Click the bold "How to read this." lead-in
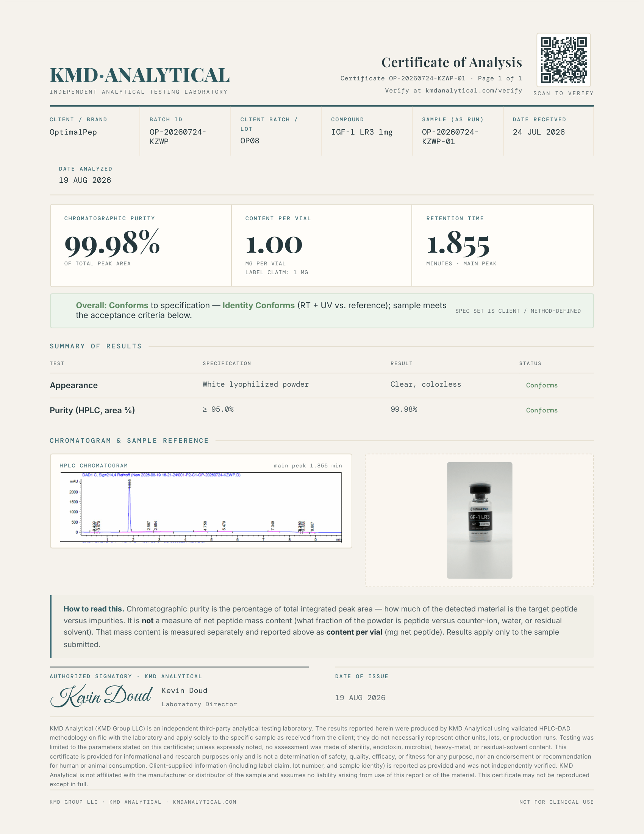 pyautogui.click(x=94, y=609)
